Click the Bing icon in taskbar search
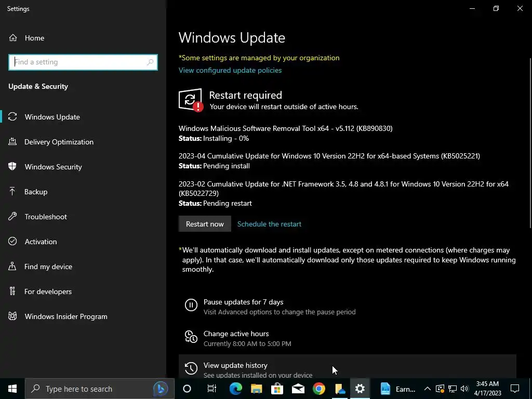 click(x=161, y=389)
